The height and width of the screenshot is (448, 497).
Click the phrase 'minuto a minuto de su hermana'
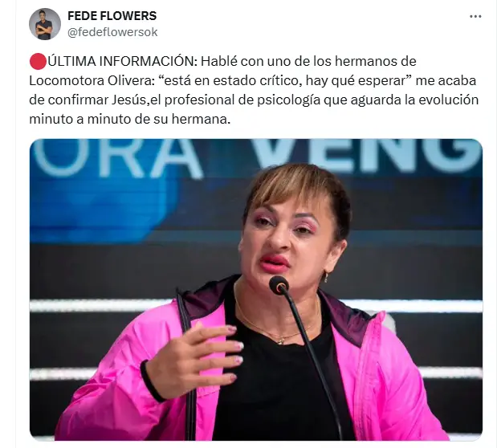pyautogui.click(x=129, y=120)
